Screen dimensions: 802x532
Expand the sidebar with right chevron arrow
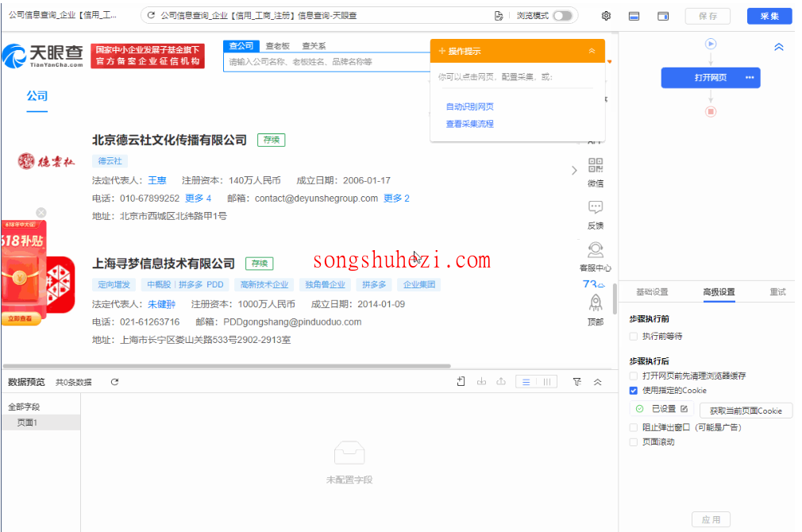574,171
